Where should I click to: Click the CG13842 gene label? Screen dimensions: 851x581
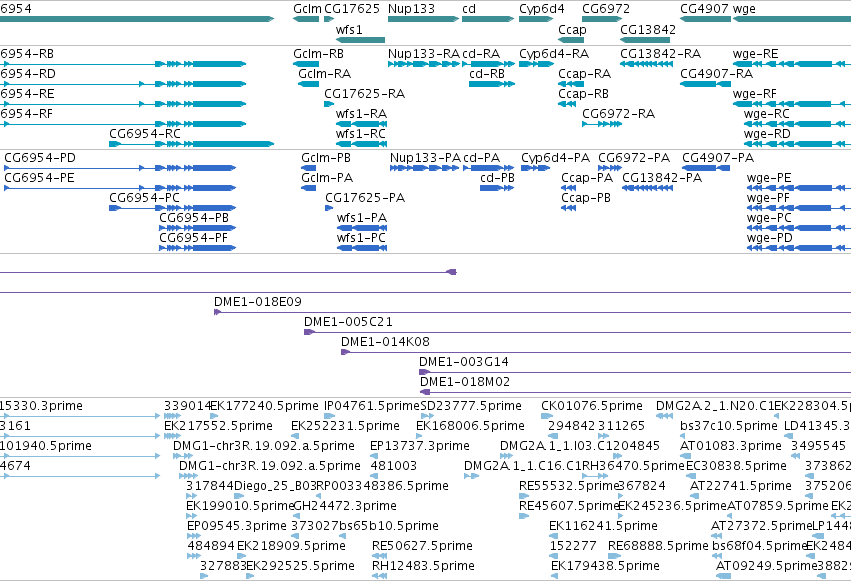(648, 29)
